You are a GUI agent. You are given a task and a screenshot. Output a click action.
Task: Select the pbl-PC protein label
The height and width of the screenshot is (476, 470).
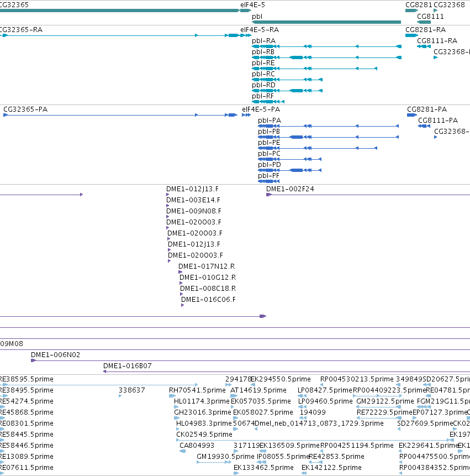[269, 154]
